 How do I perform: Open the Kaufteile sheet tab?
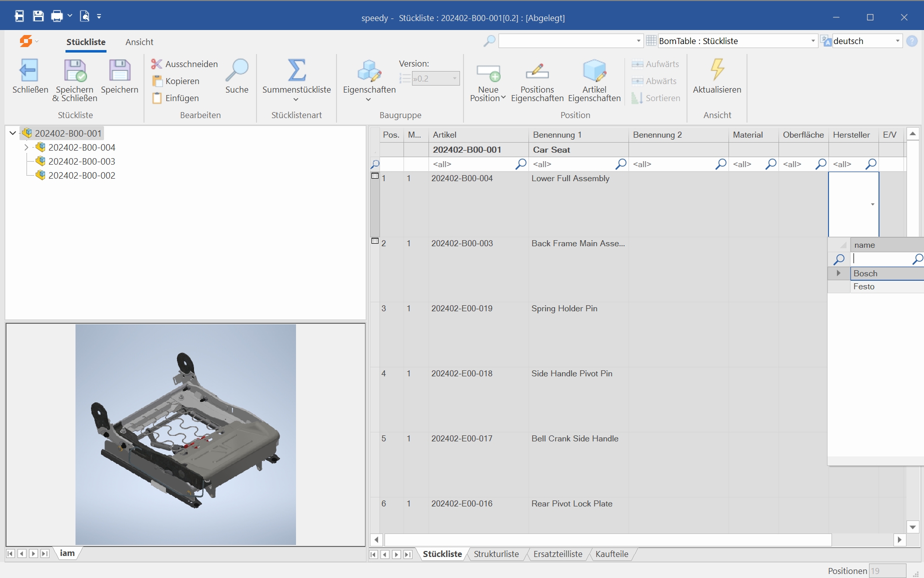611,554
